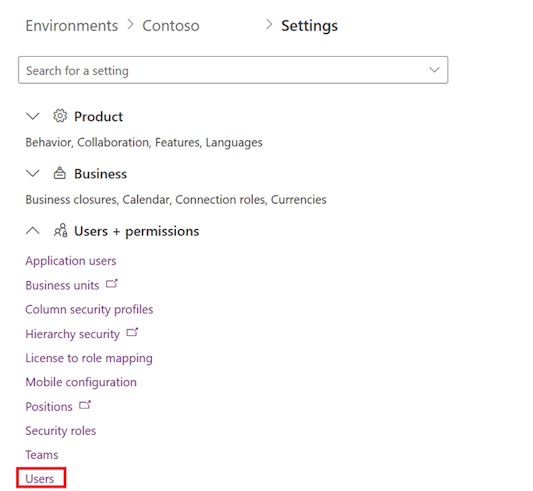Open Column security profiles link

pyautogui.click(x=89, y=309)
